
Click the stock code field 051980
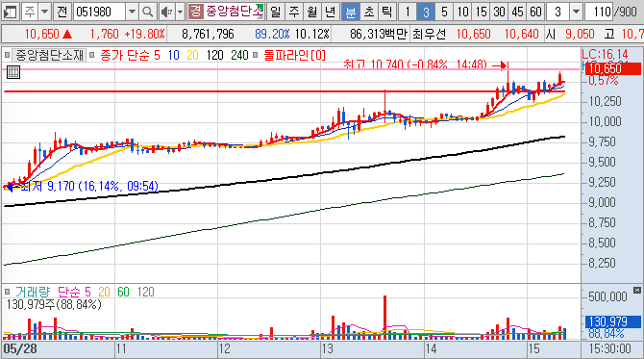click(99, 12)
